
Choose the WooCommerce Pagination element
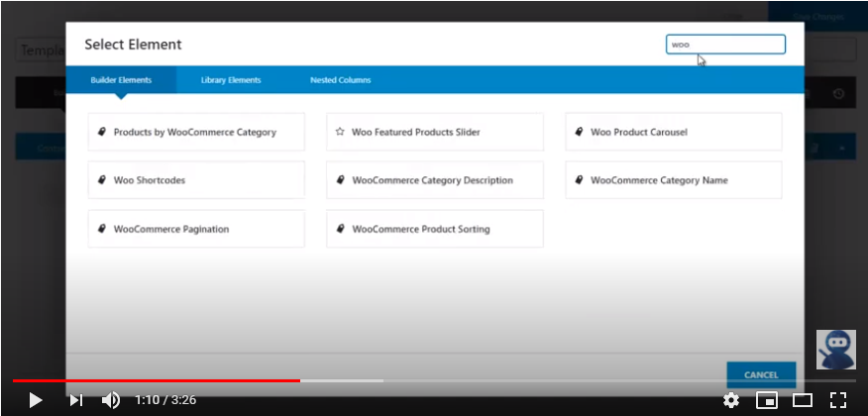(196, 229)
